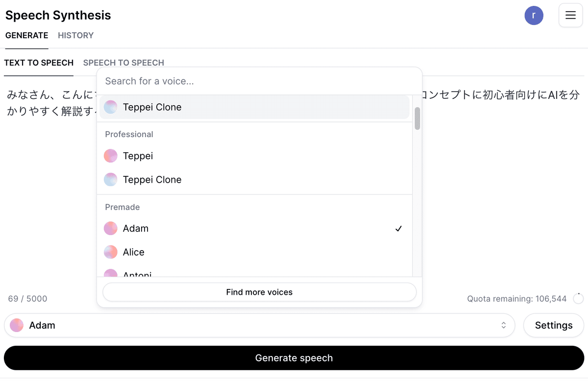Switch to Speech to Speech tab
The width and height of the screenshot is (588, 381).
point(123,63)
